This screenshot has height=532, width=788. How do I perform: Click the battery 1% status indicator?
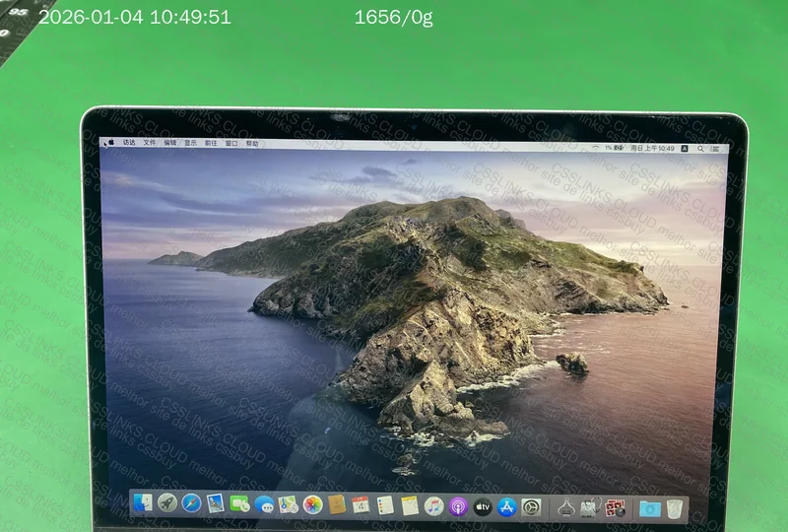(x=614, y=148)
